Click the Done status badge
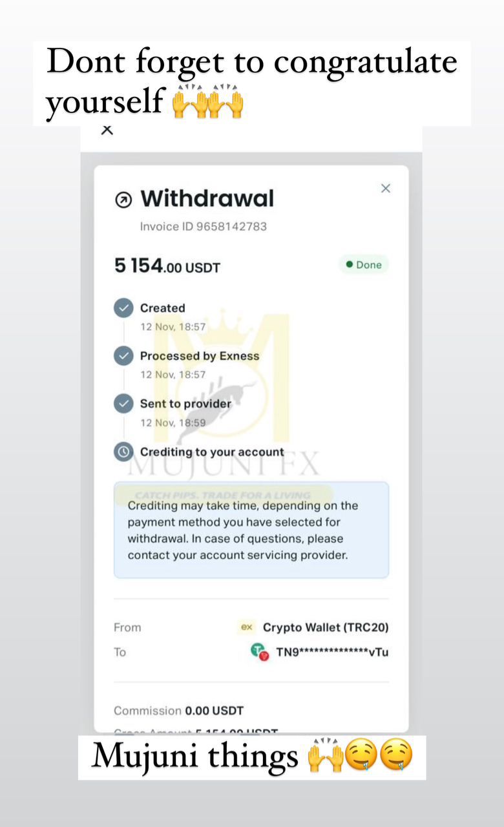The height and width of the screenshot is (827, 504). (x=364, y=264)
